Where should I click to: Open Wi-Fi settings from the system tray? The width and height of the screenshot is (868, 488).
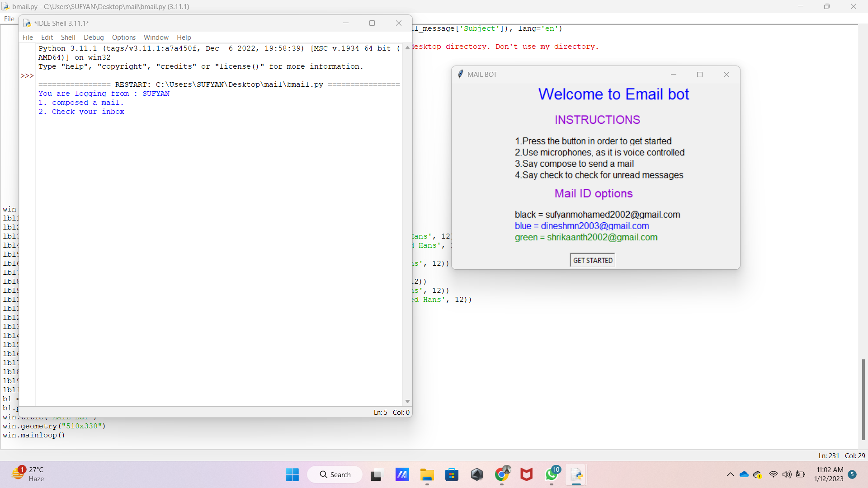pos(773,474)
